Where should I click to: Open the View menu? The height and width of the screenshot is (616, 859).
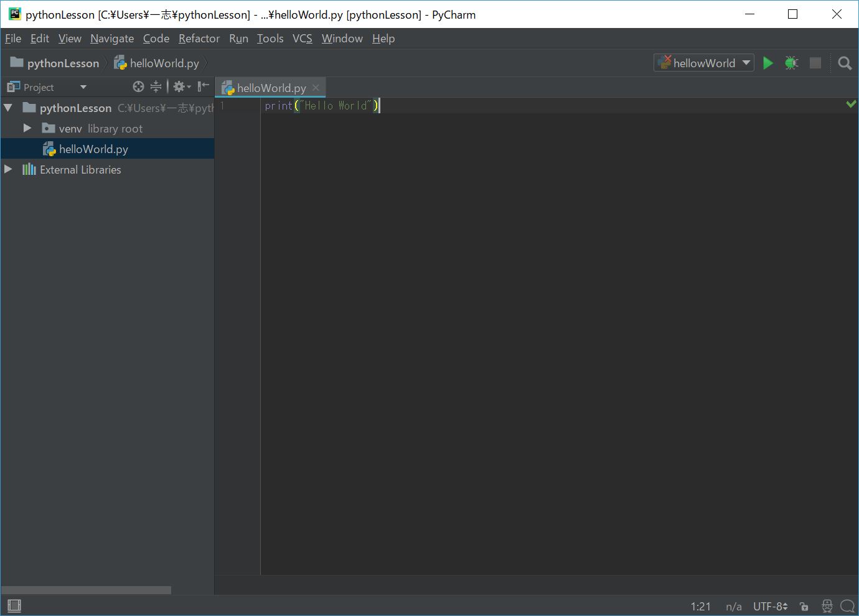(70, 39)
